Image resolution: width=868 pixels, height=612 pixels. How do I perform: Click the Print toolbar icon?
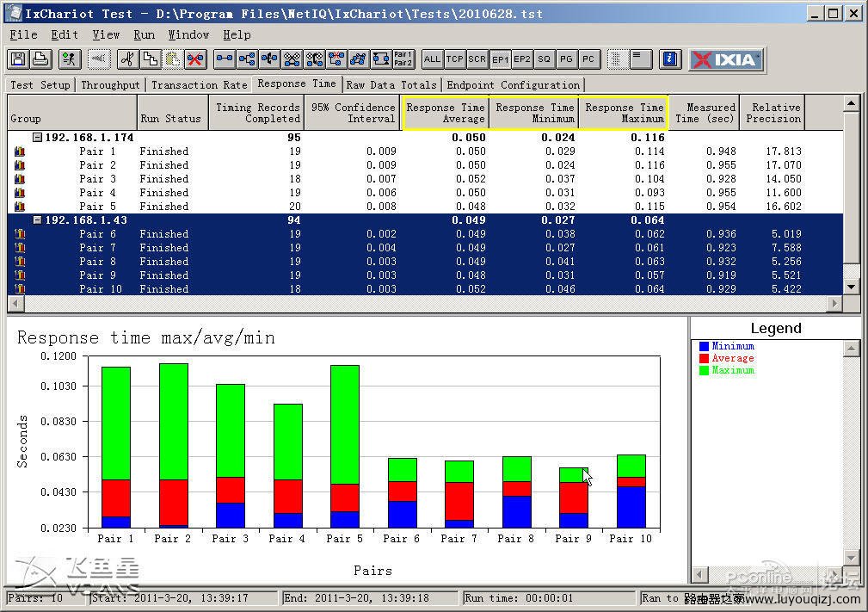click(40, 59)
